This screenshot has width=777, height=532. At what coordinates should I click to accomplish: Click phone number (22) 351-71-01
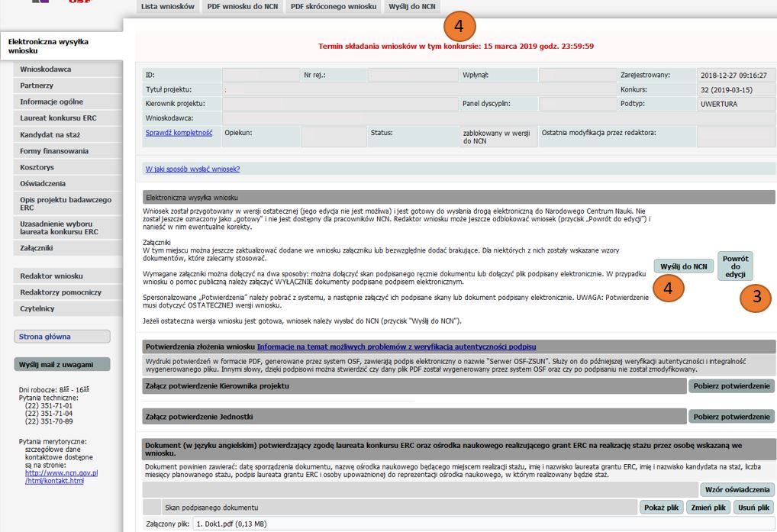(x=49, y=406)
